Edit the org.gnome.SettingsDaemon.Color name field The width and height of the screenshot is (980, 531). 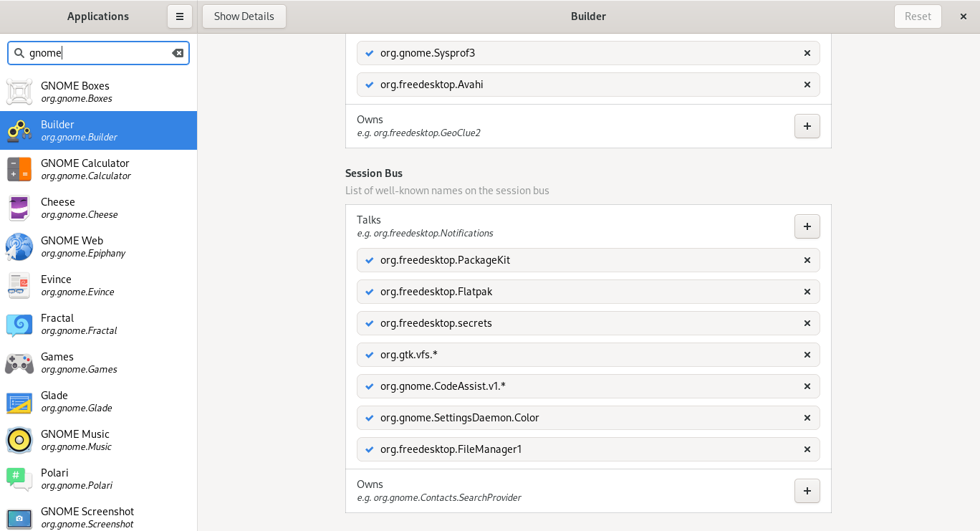pos(588,418)
